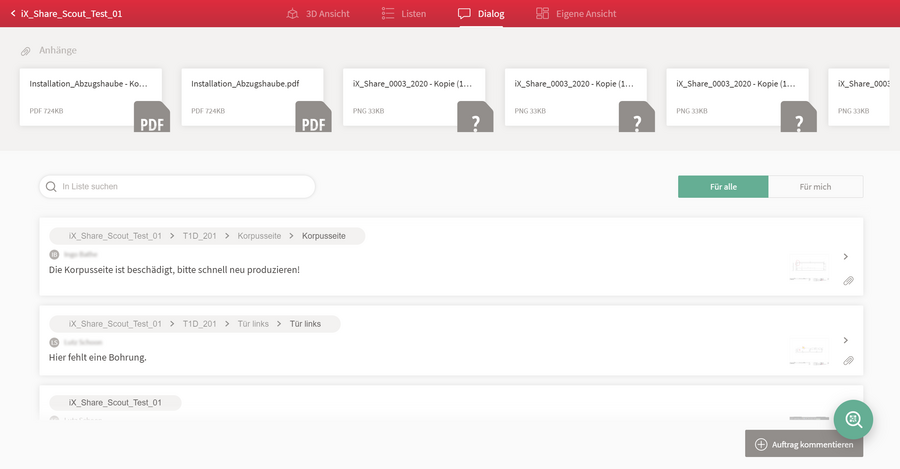The image size is (900, 469).
Task: Select the Dialog tab
Action: [x=481, y=13]
